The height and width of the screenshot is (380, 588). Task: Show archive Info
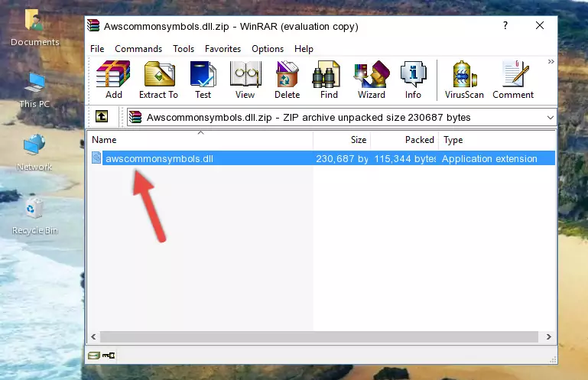413,80
